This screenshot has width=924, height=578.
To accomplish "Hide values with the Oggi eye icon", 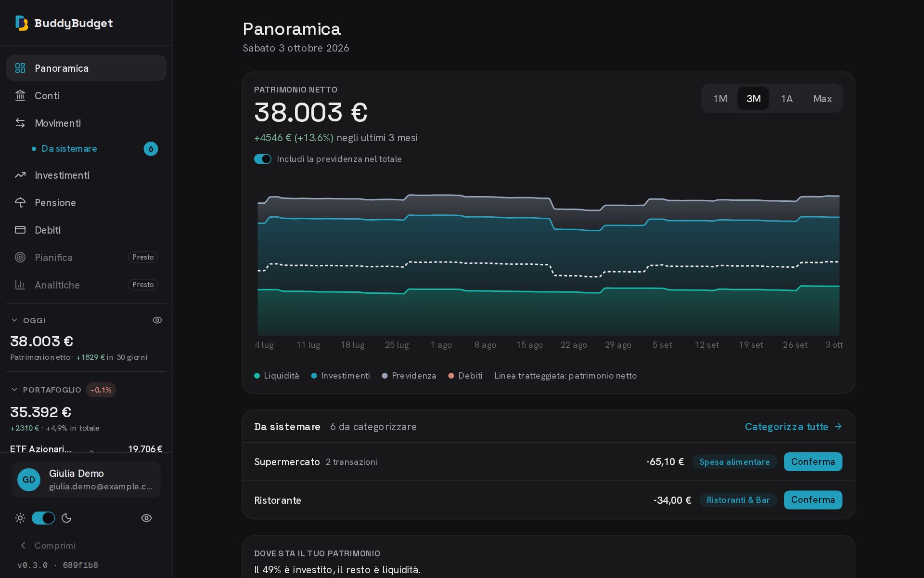I will coord(157,320).
